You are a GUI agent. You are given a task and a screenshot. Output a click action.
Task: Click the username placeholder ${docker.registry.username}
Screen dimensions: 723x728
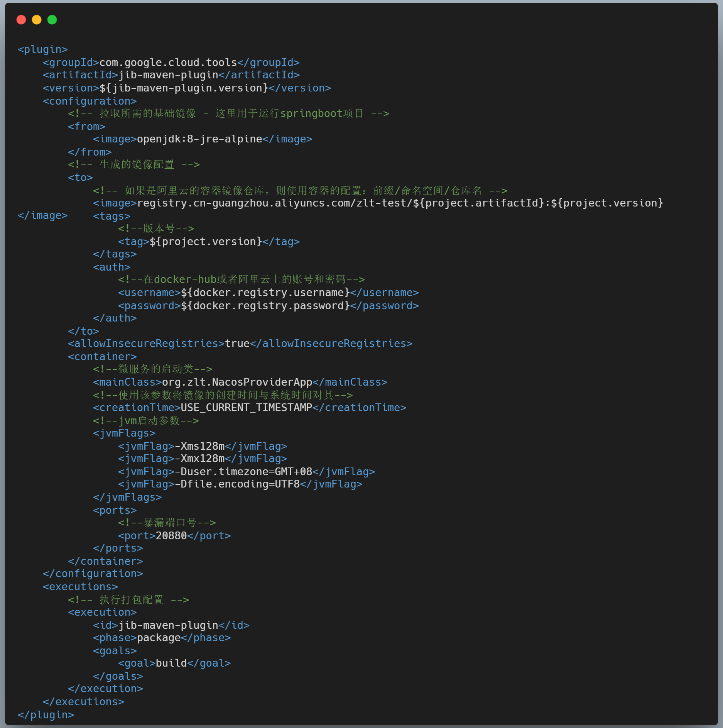265,292
